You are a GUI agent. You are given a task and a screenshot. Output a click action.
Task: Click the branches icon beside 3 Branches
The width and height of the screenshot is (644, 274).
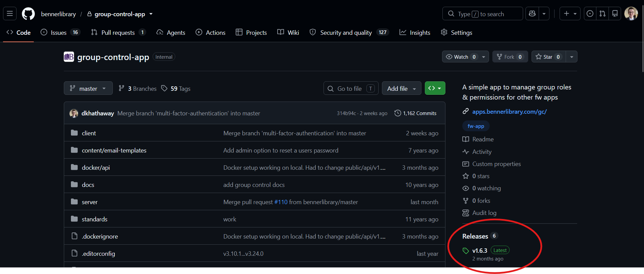[x=121, y=88]
